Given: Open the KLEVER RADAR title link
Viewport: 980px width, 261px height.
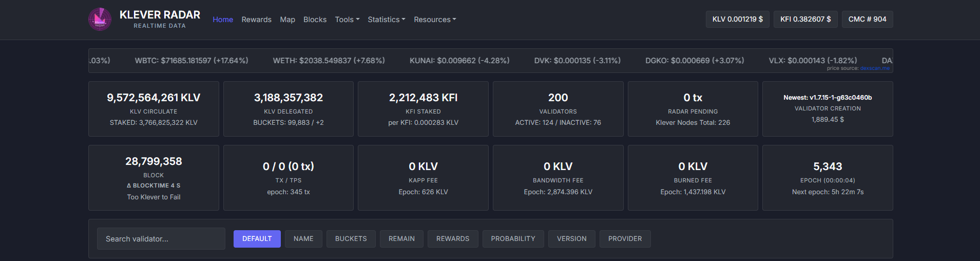Looking at the screenshot, I should pos(160,15).
